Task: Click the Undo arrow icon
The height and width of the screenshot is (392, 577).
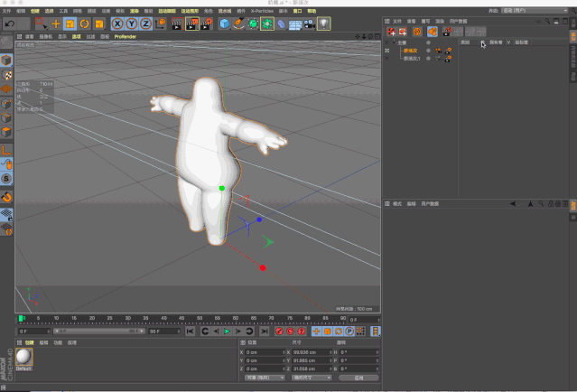Action: click(10, 24)
